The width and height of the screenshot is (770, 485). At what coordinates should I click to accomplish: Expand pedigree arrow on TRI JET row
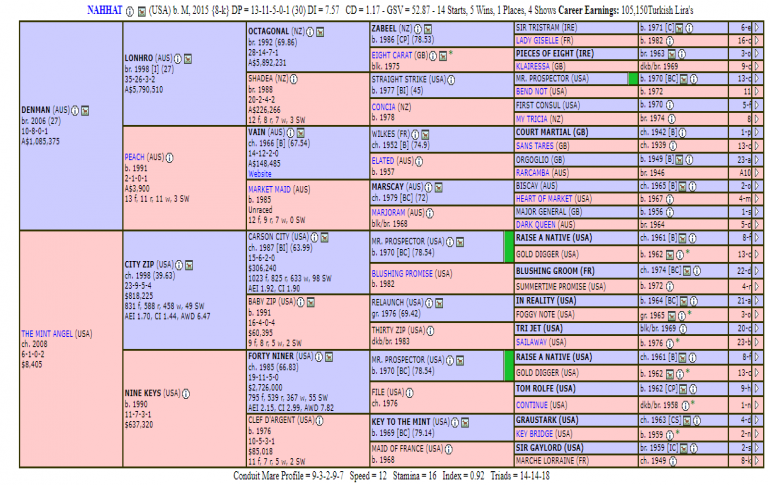757,328
